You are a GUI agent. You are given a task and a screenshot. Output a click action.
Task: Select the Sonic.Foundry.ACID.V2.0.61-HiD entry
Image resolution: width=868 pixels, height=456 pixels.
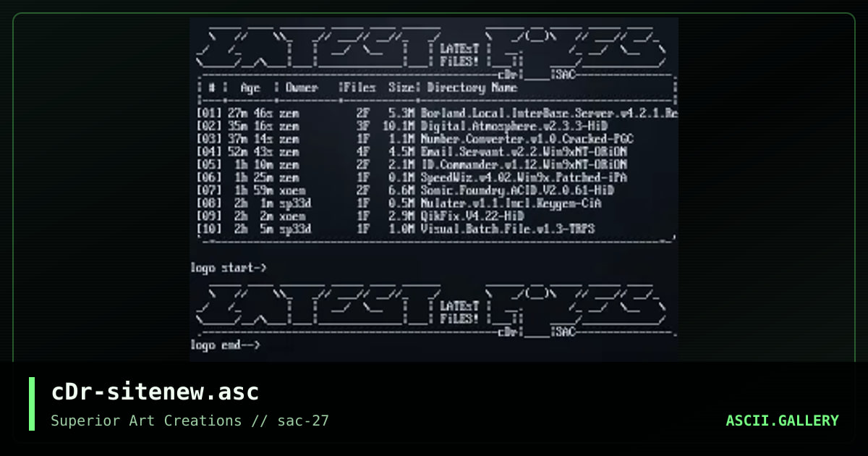[x=516, y=190]
